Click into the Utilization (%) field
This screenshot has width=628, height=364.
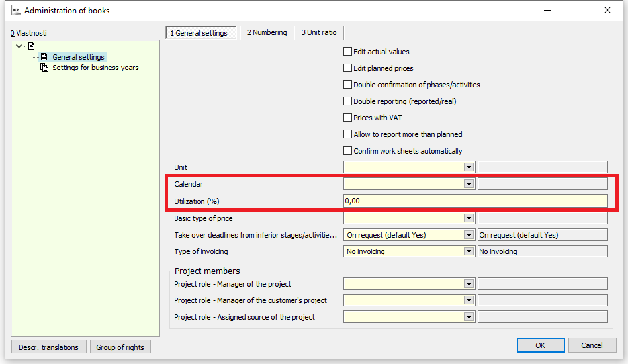point(474,201)
